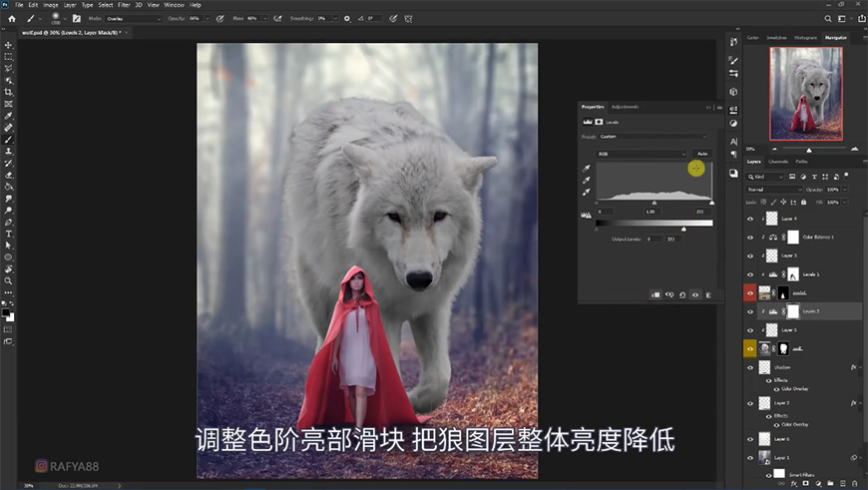Image resolution: width=868 pixels, height=490 pixels.
Task: Toggle visibility of Levels 2 layer
Action: [x=750, y=311]
